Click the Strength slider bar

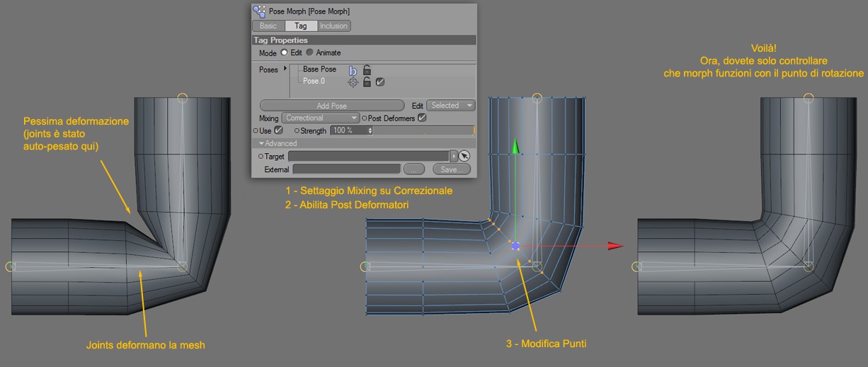[x=423, y=130]
